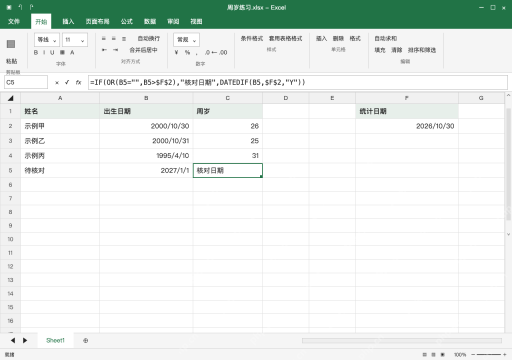This screenshot has height=360, width=512.
Task: Open 套用表格格式 table styles
Action: 285,39
